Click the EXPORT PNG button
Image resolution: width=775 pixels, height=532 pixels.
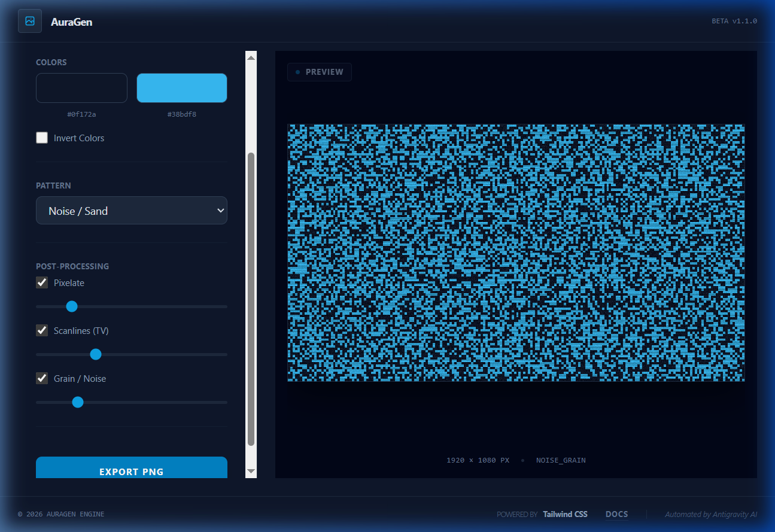132,472
